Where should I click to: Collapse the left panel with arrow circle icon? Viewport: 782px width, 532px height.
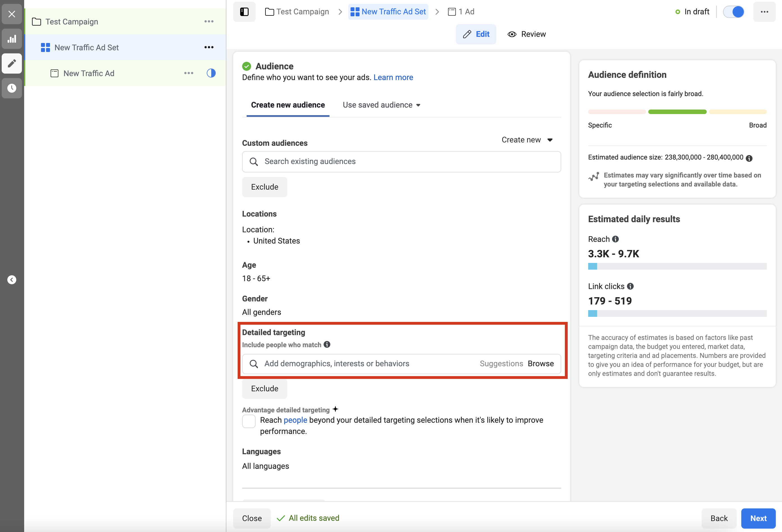pos(12,280)
